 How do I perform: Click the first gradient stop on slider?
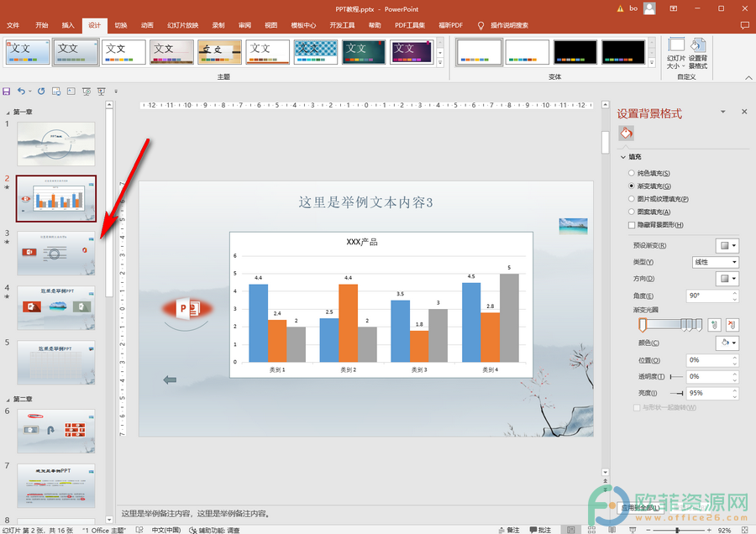click(x=643, y=325)
